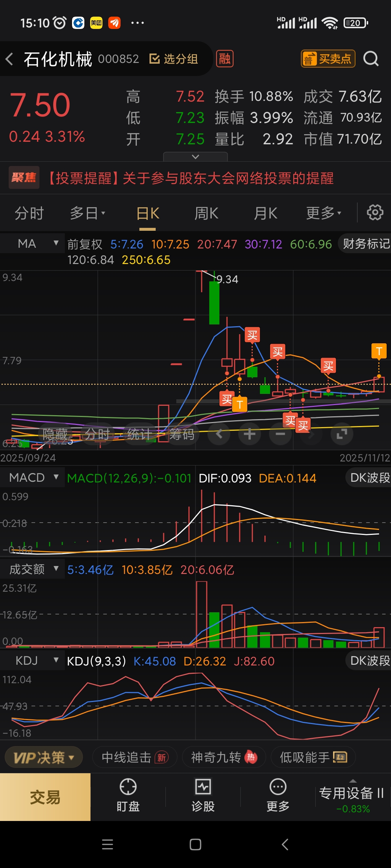The width and height of the screenshot is (391, 868).
Task: Tap the DK波段 button beside KDJ
Action: (369, 661)
